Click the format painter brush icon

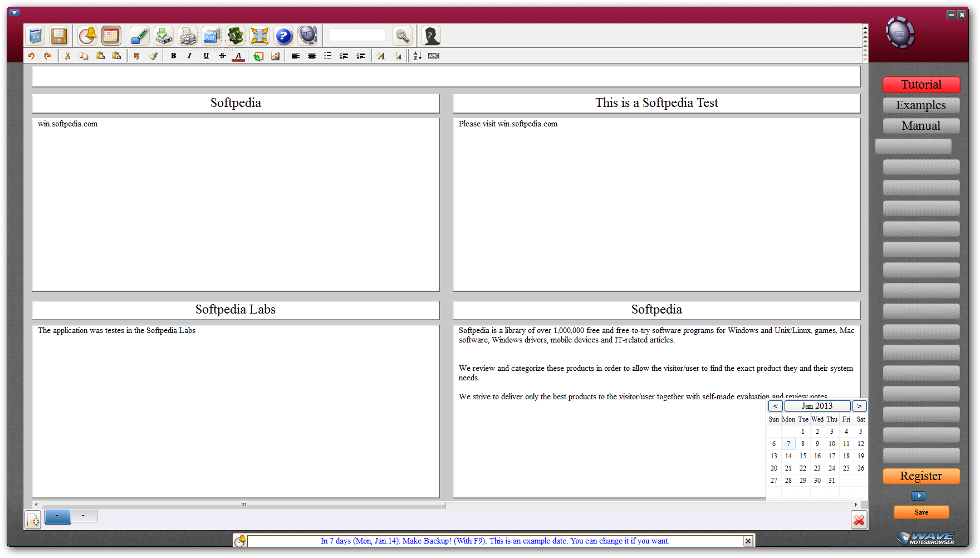[x=153, y=56]
